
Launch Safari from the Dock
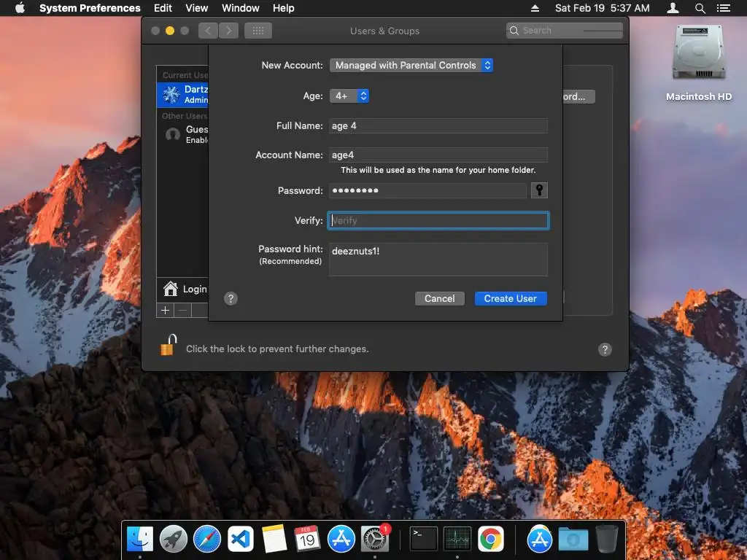point(207,539)
